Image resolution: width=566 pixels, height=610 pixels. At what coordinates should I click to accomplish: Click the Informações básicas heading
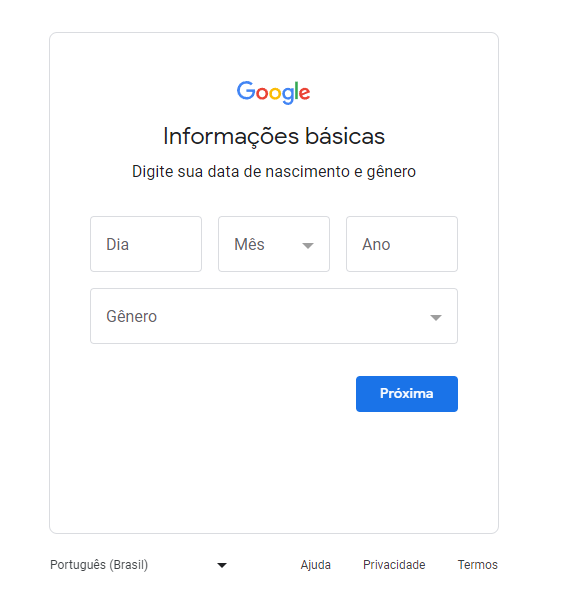[x=274, y=136]
